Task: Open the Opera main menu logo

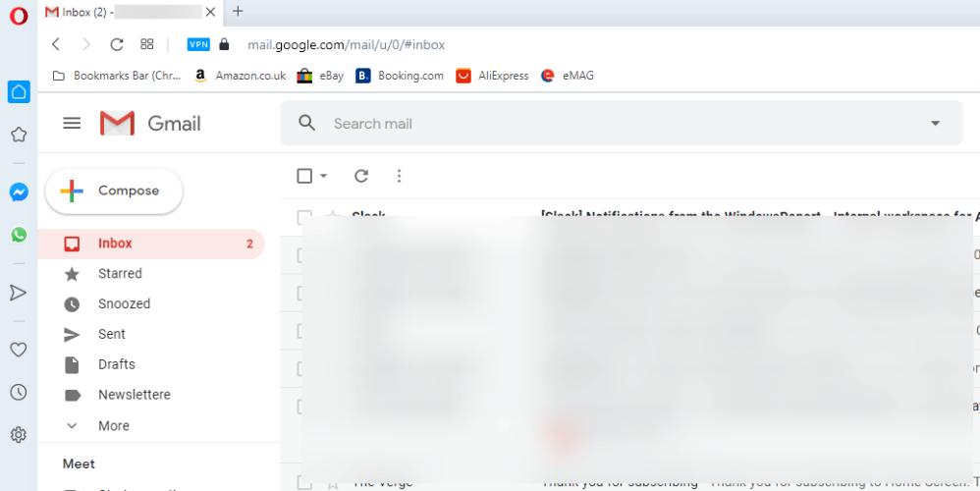Action: [19, 15]
